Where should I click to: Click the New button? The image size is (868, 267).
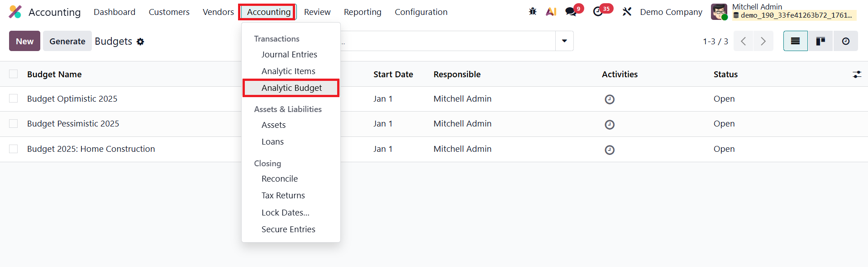tap(24, 41)
